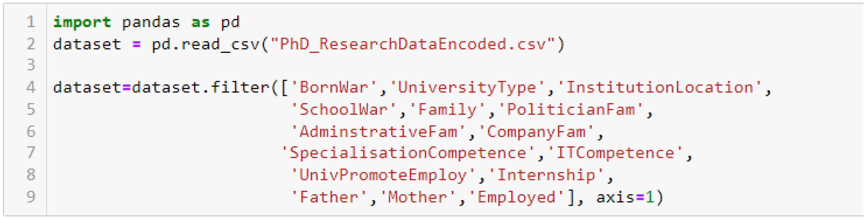Click the 'SpecialisationCompetence' string

(x=408, y=153)
